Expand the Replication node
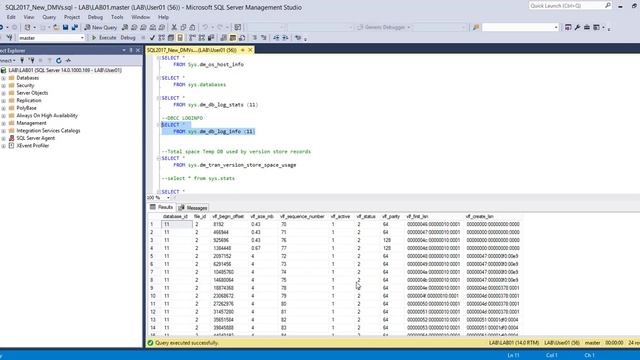The width and height of the screenshot is (640, 360). point(3,100)
